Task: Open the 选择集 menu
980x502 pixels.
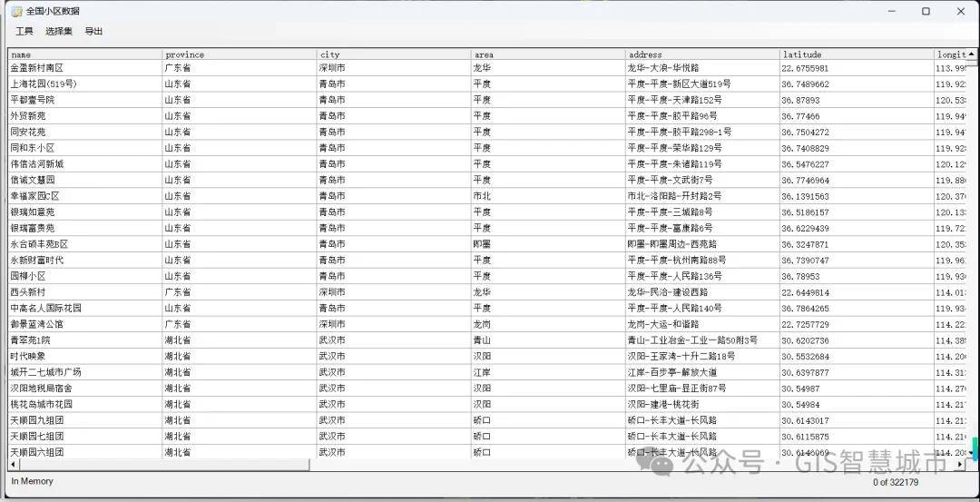Action: coord(59,32)
